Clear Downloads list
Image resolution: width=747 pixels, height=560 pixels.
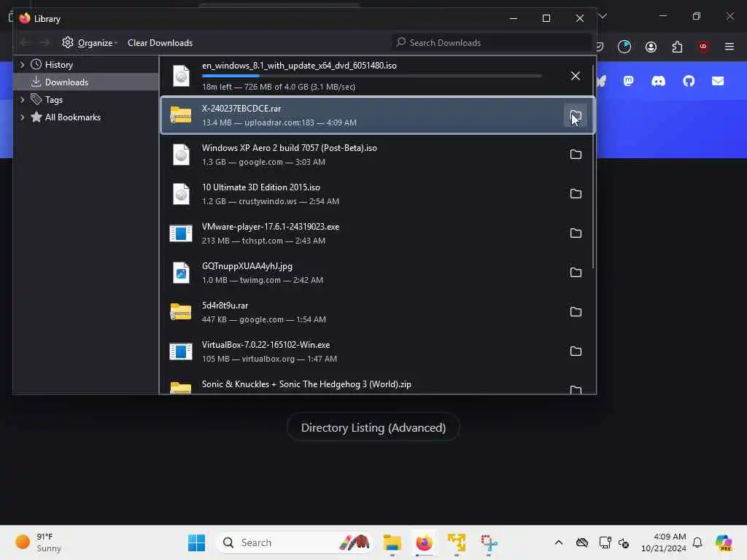pos(160,43)
